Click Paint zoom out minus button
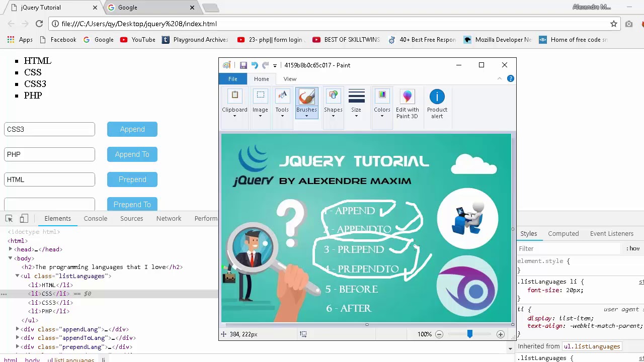 [x=439, y=334]
